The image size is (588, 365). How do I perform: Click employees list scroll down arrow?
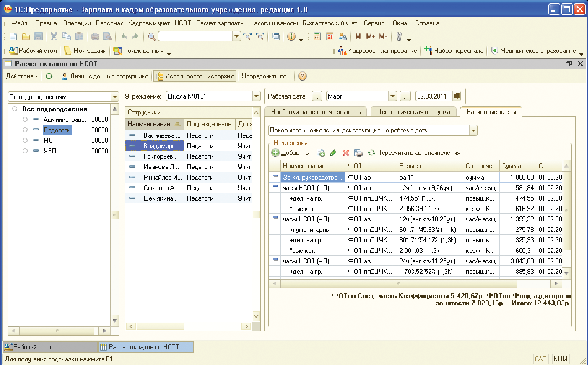pyautogui.click(x=256, y=316)
